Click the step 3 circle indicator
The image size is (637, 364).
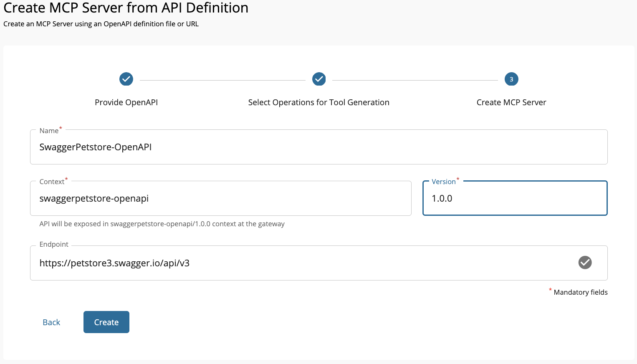click(x=511, y=79)
